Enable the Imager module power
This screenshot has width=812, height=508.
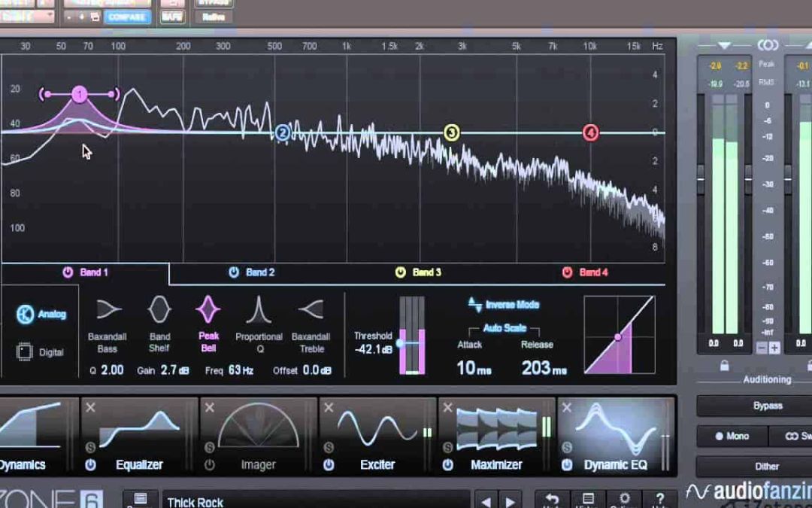pos(209,465)
